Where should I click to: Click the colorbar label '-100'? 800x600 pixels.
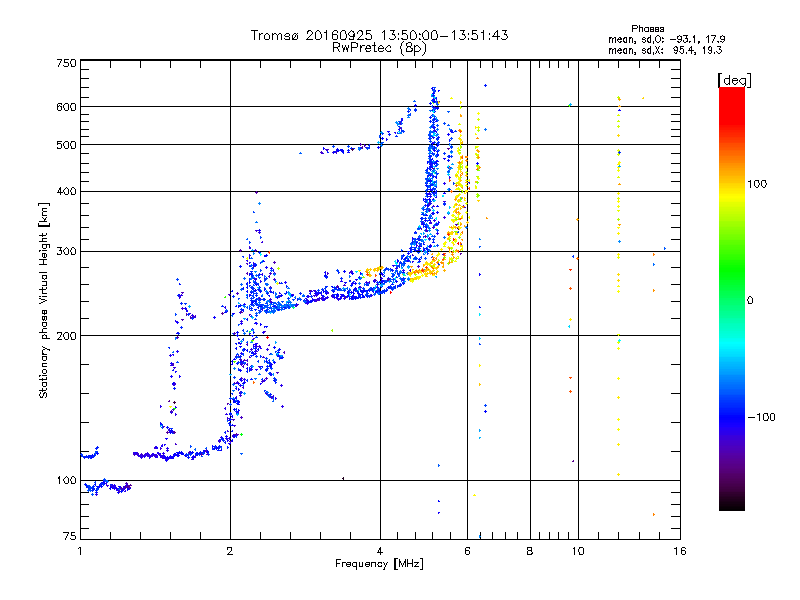(761, 417)
